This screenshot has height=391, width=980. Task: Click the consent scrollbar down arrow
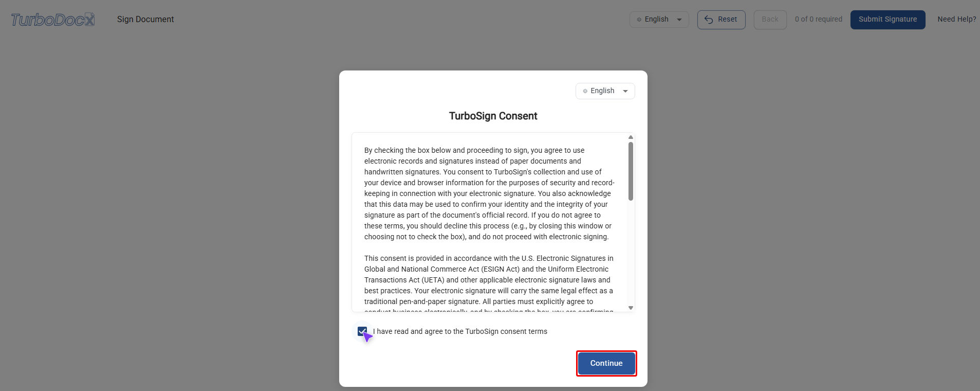pos(631,308)
